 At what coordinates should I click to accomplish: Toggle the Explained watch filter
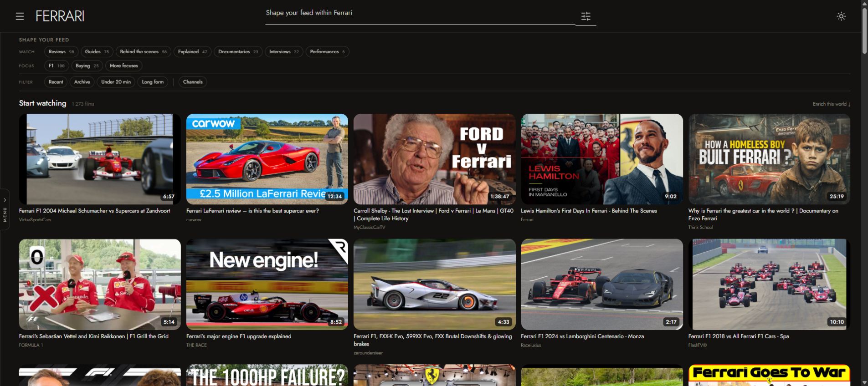[192, 52]
